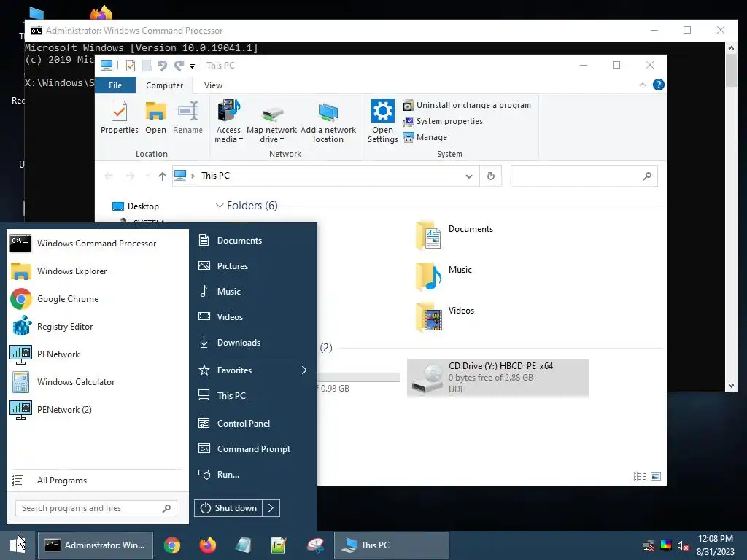Open the Access media dropdown

click(x=228, y=122)
